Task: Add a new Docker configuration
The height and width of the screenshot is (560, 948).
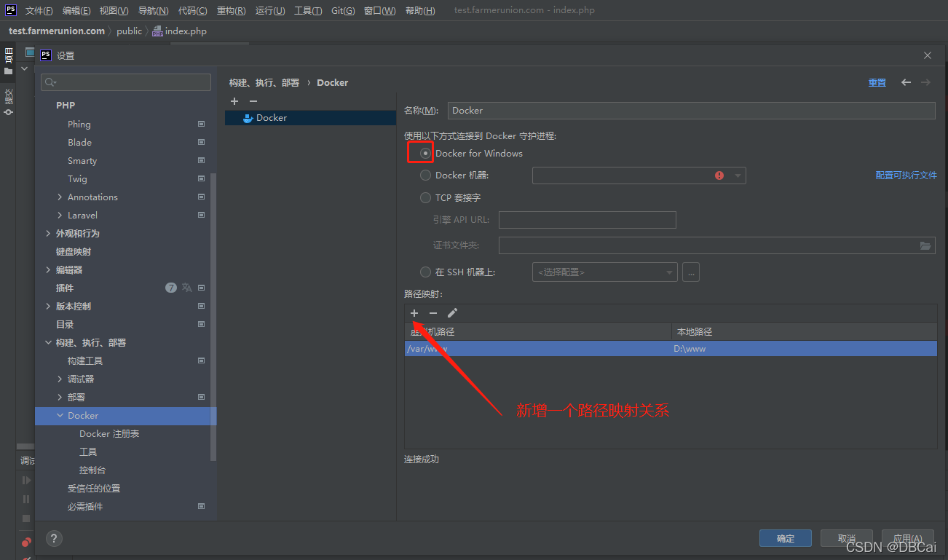Action: (x=234, y=101)
